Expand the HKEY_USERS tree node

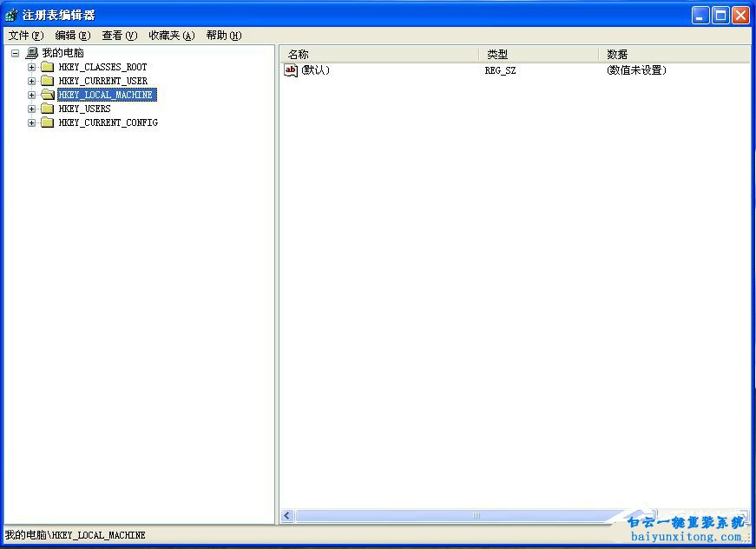tap(31, 109)
